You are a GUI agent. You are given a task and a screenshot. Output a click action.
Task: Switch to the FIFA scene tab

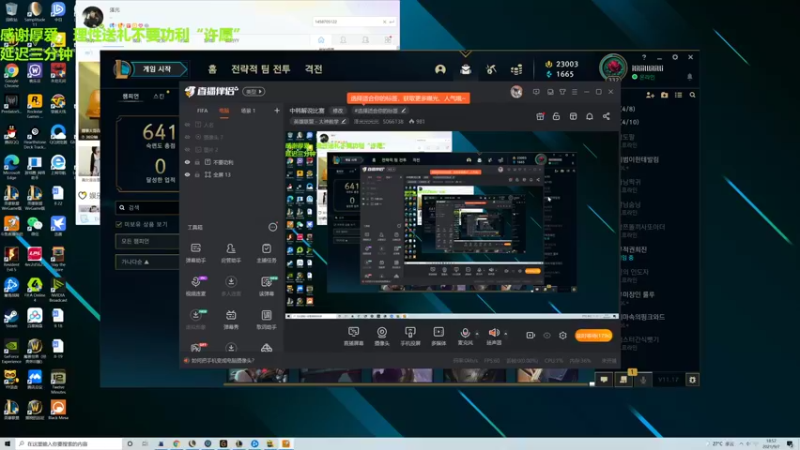203,110
